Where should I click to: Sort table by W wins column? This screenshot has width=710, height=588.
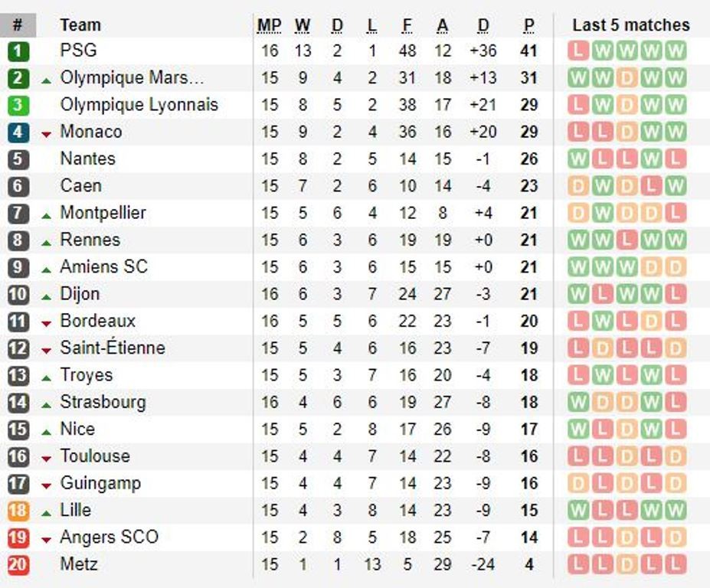pos(303,25)
